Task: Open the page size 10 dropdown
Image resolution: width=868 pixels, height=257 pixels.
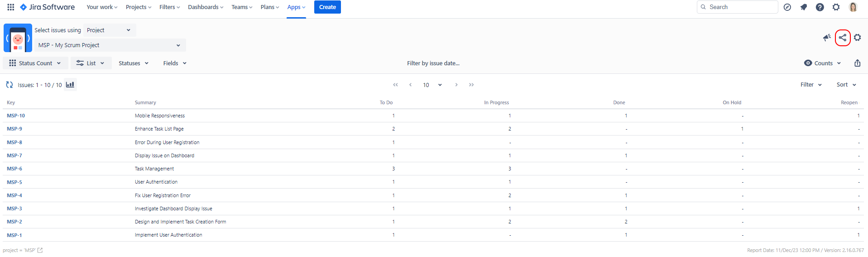Action: (432, 85)
